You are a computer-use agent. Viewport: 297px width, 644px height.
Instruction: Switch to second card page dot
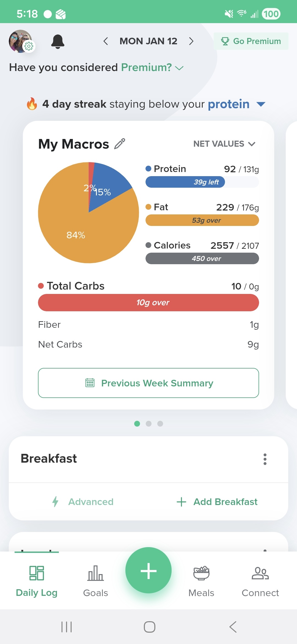coord(149,424)
